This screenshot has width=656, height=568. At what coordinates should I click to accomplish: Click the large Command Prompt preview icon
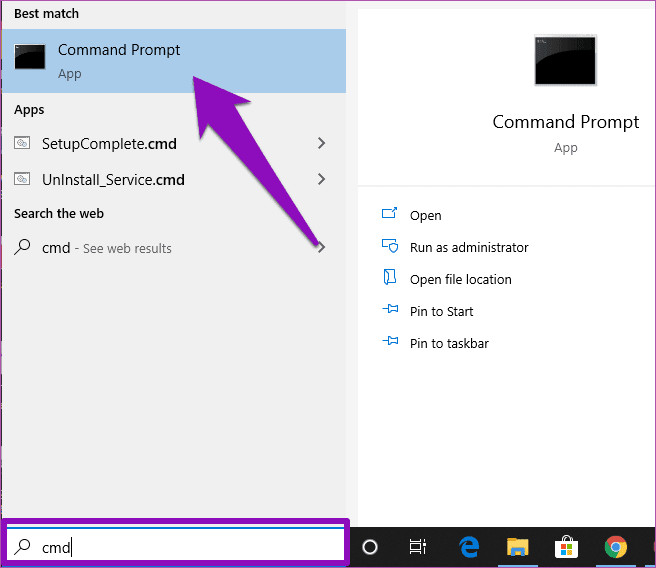tap(565, 61)
